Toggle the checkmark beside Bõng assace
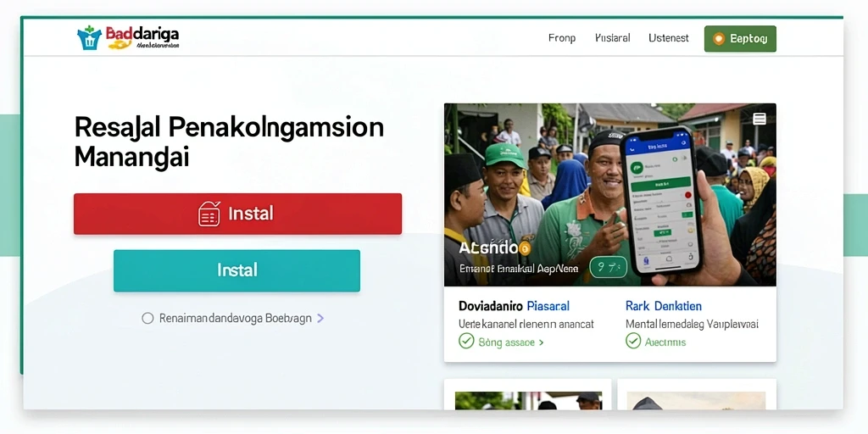The width and height of the screenshot is (868, 434). 466,341
